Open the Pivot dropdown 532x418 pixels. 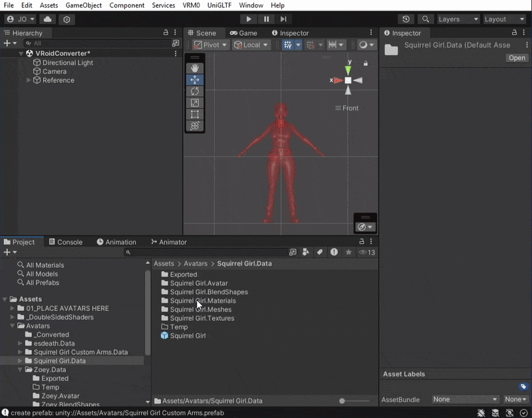pyautogui.click(x=211, y=45)
